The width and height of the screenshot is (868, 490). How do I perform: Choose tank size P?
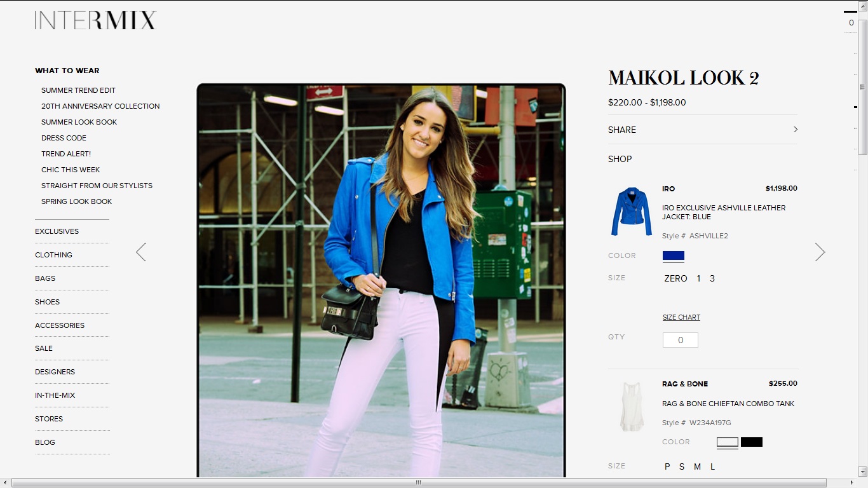[x=667, y=466]
